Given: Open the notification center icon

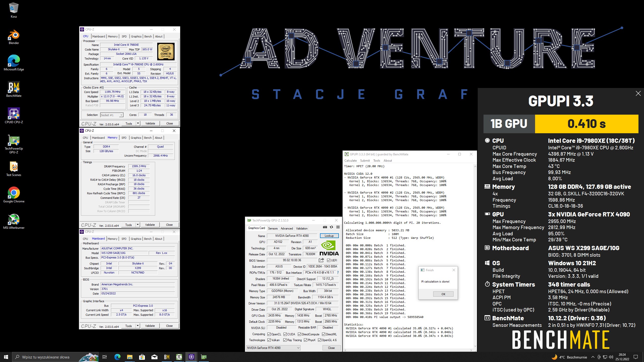Looking at the screenshot, I should (x=636, y=357).
